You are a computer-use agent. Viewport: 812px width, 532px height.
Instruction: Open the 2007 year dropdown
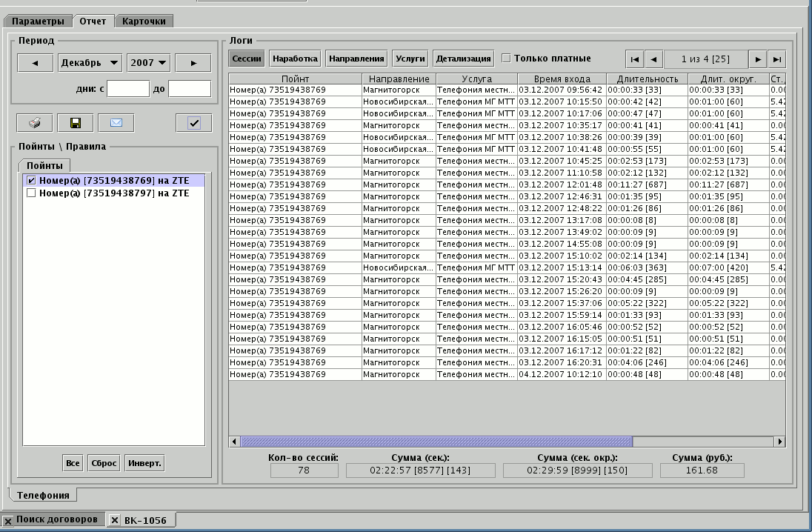(x=149, y=63)
